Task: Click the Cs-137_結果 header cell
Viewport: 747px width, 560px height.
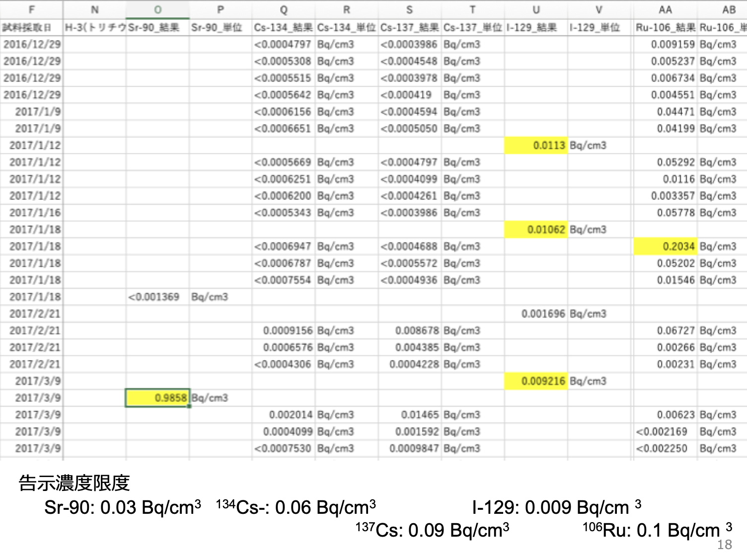Action: 410,27
